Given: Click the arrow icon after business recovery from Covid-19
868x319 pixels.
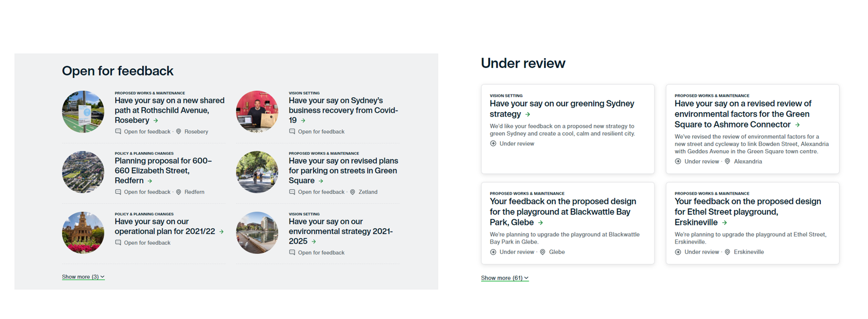Looking at the screenshot, I should pyautogui.click(x=303, y=121).
